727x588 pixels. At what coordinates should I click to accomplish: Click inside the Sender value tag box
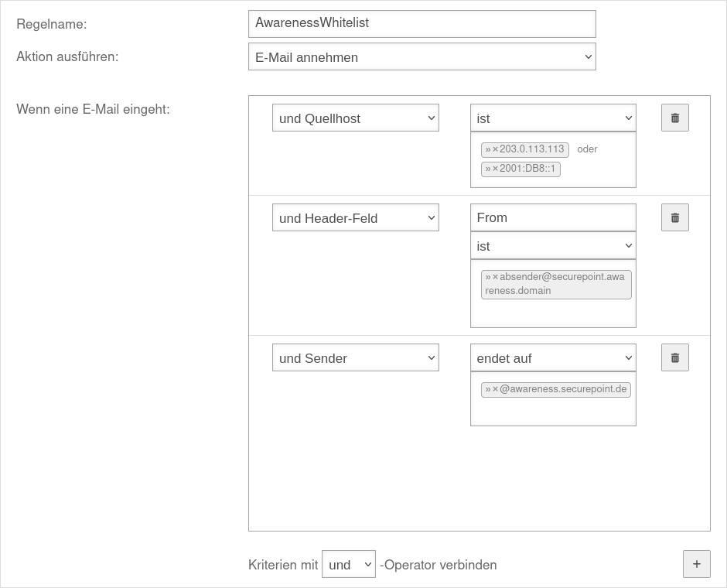[553, 412]
